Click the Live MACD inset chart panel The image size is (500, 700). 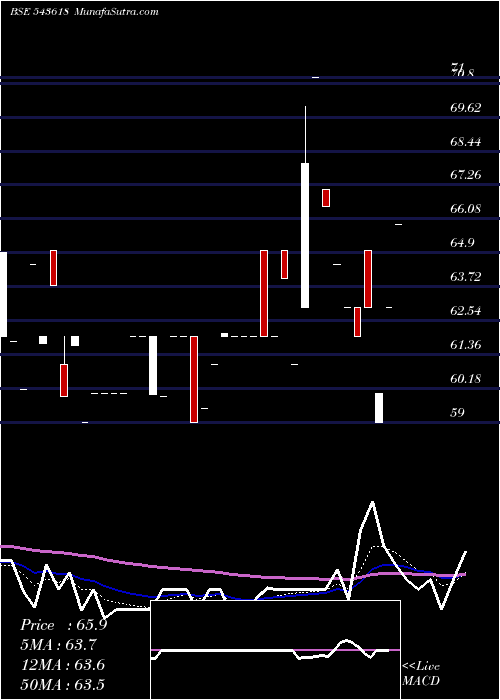click(275, 650)
